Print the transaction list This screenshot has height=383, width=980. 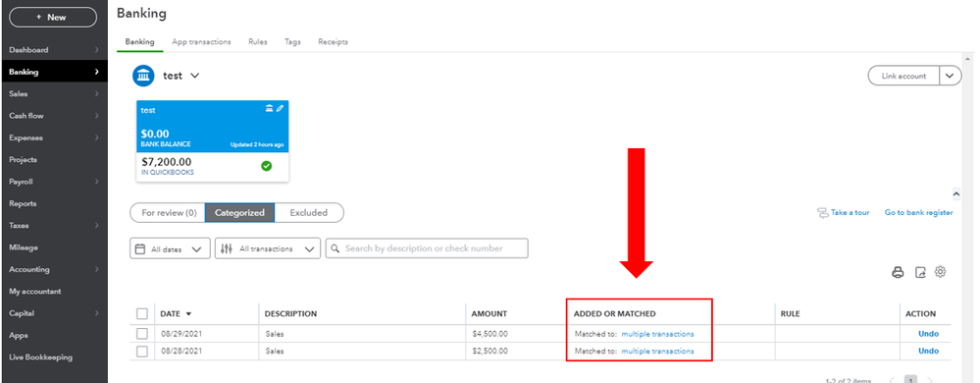(899, 272)
